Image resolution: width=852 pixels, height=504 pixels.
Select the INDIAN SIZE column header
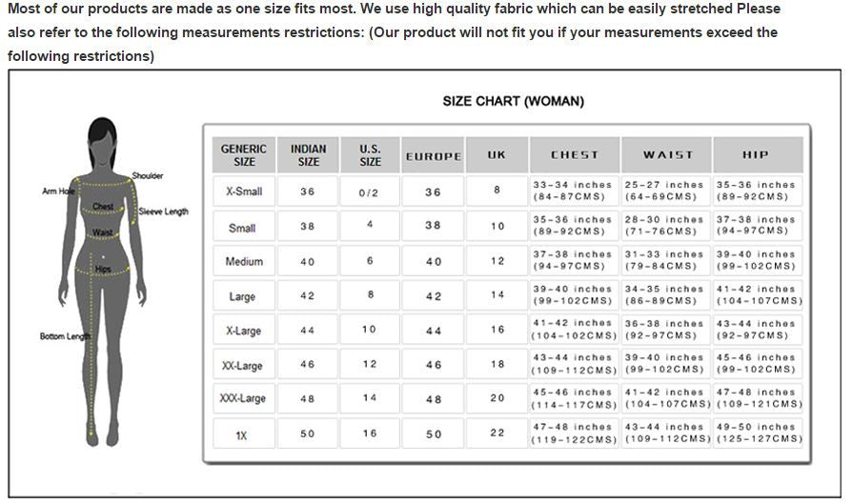[x=308, y=155]
